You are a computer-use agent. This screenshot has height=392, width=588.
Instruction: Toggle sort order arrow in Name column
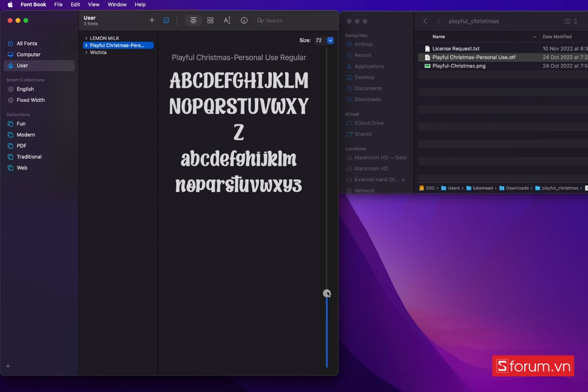[x=535, y=37]
